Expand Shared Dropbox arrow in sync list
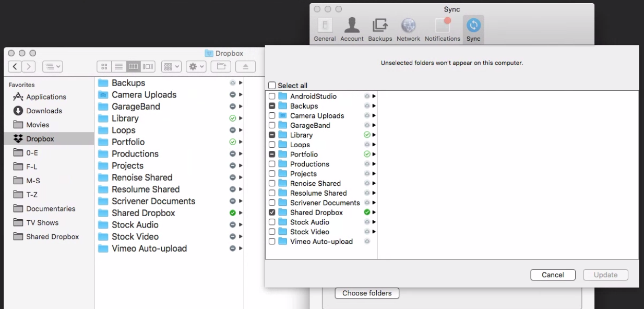Screen dimensions: 644x309 (x=374, y=212)
